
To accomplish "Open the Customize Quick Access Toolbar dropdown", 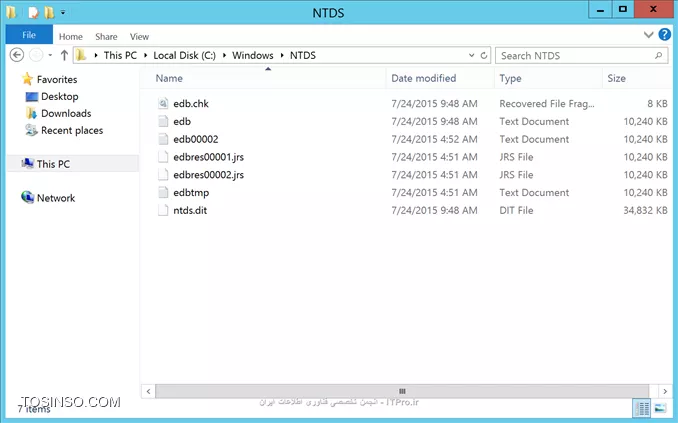I will coord(63,13).
